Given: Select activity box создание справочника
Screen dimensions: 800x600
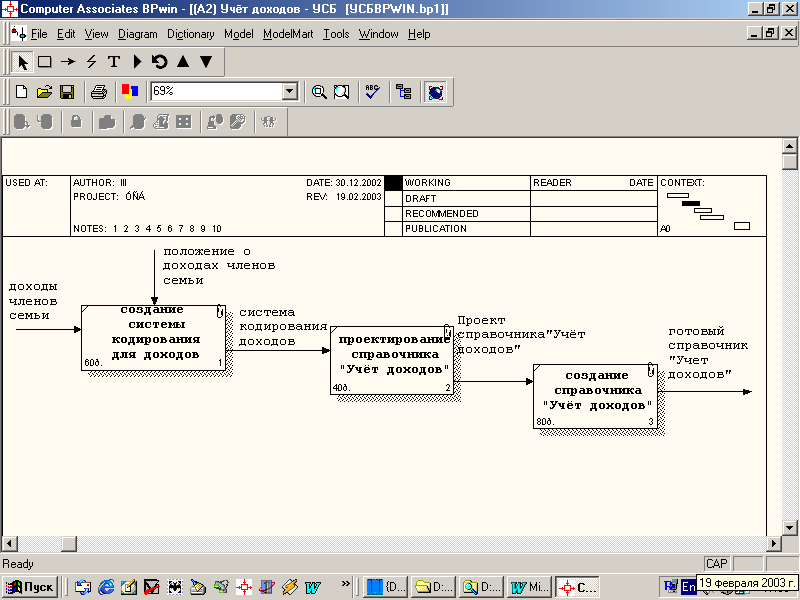Looking at the screenshot, I should coord(595,396).
